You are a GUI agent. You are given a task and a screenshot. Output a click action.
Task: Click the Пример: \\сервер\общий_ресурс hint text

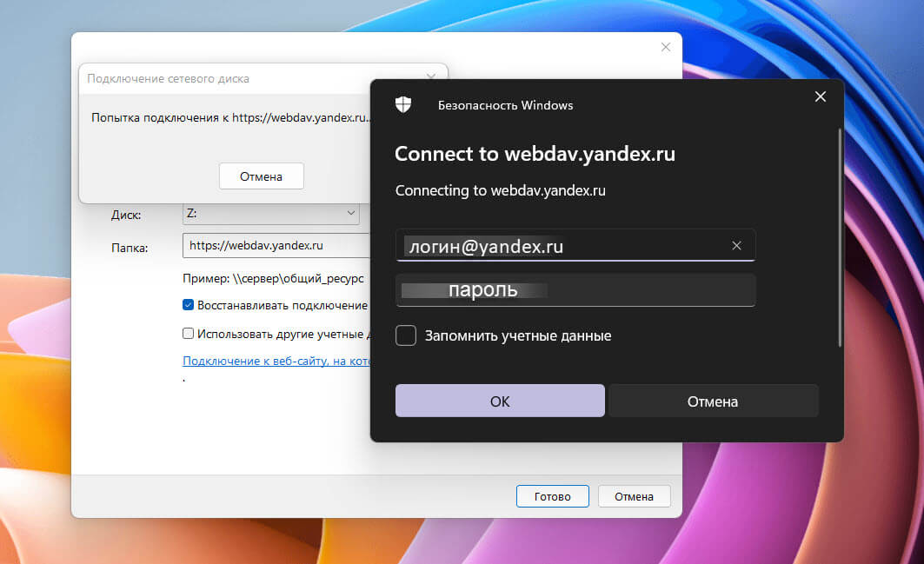click(273, 278)
